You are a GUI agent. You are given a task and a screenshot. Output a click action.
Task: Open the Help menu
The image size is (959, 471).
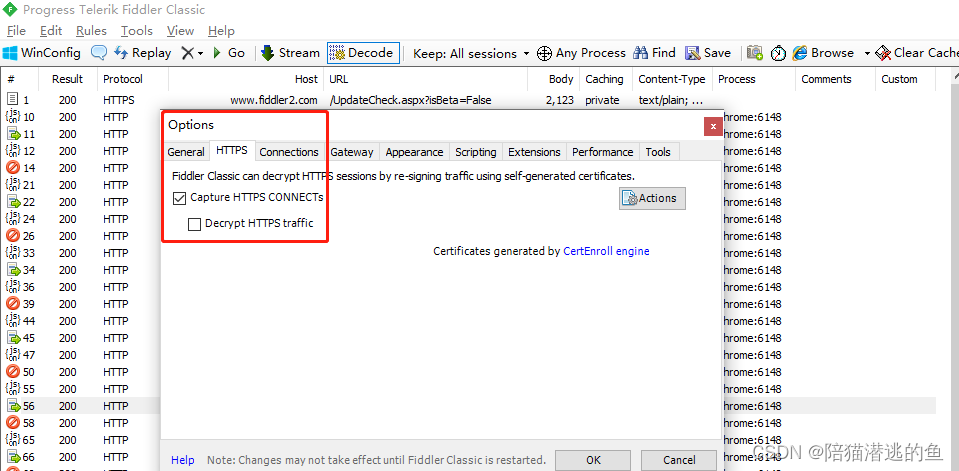coord(221,31)
